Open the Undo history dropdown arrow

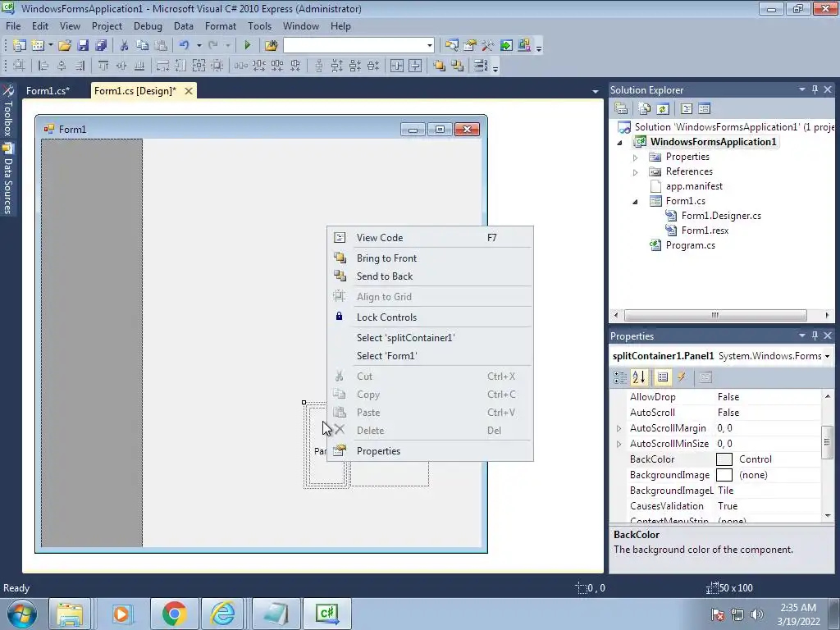pos(199,46)
